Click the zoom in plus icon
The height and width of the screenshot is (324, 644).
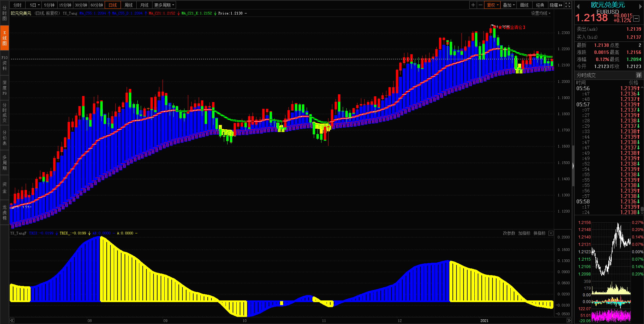pos(473,5)
